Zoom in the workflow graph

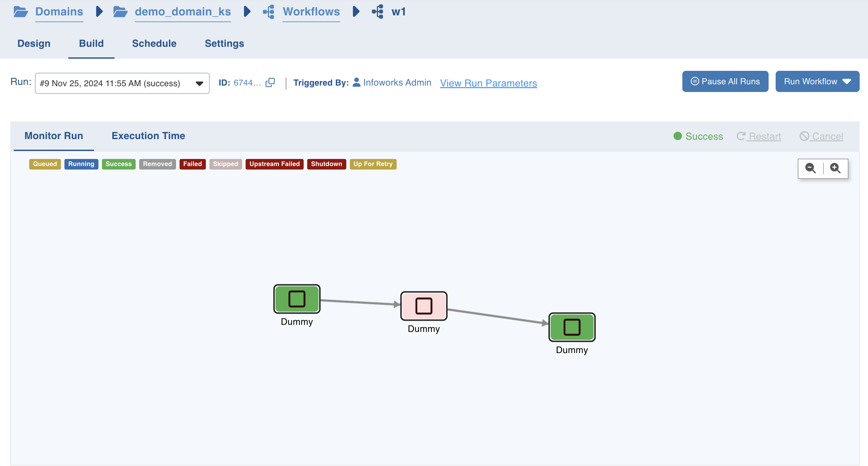click(835, 168)
